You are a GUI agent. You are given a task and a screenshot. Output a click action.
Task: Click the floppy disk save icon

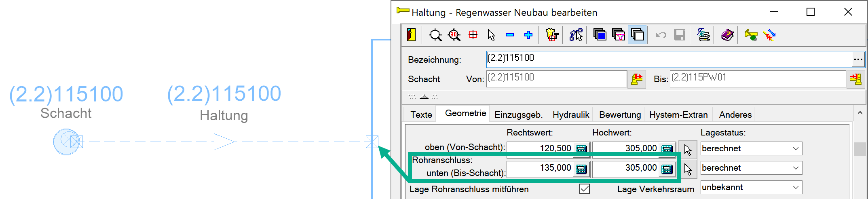click(x=680, y=35)
